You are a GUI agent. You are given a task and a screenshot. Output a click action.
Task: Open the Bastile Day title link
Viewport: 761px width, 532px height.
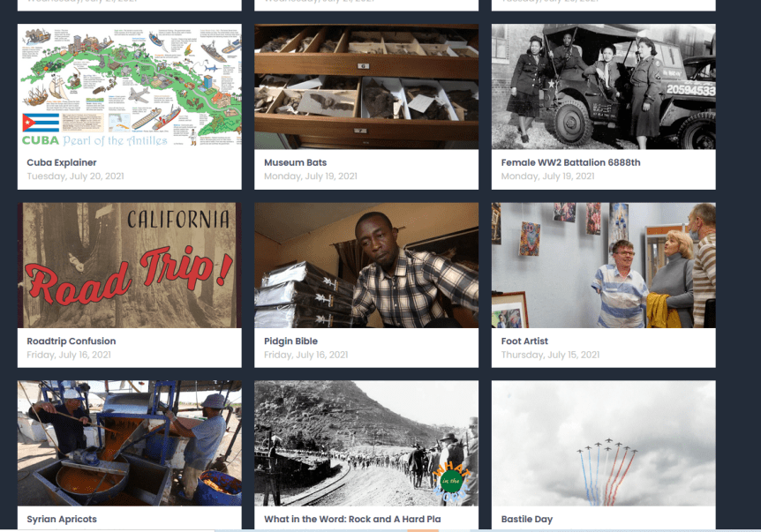point(527,519)
